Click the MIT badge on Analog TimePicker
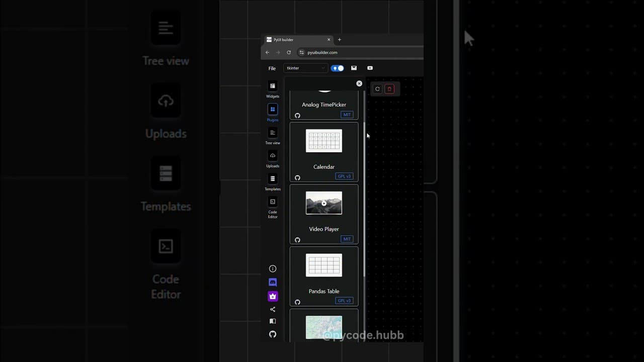Viewport: 644px width, 362px height. (x=347, y=115)
